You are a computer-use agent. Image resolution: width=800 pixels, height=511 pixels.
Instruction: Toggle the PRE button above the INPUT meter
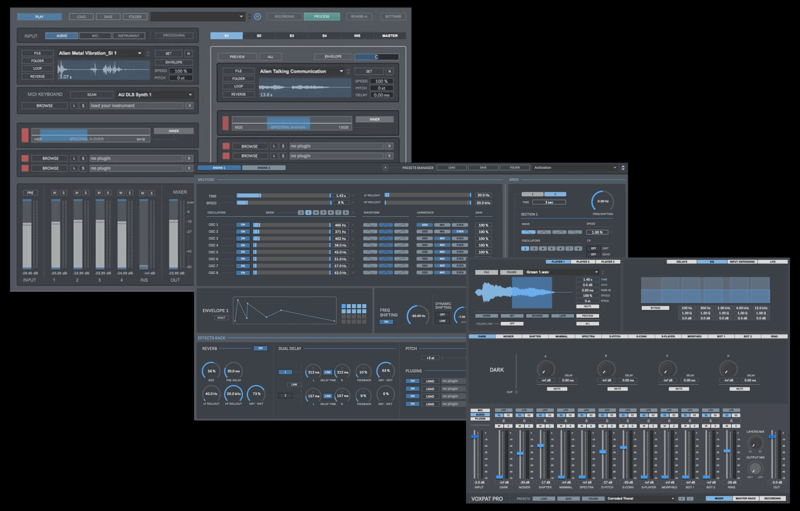click(x=30, y=193)
